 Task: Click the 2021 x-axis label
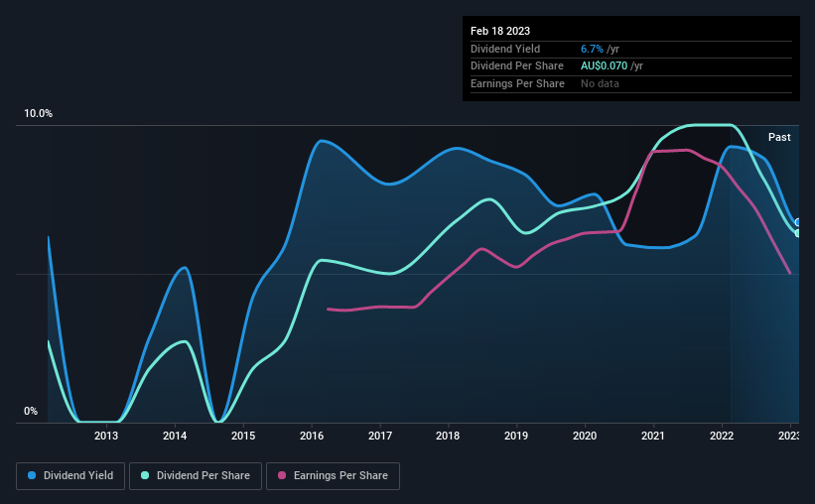(x=653, y=436)
